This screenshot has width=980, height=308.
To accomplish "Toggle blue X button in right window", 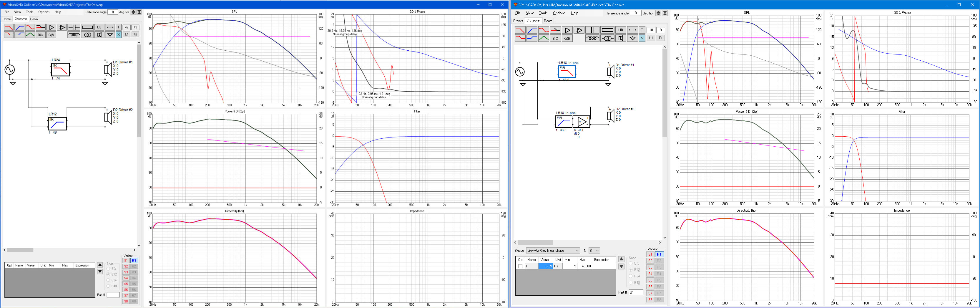I will point(642,39).
